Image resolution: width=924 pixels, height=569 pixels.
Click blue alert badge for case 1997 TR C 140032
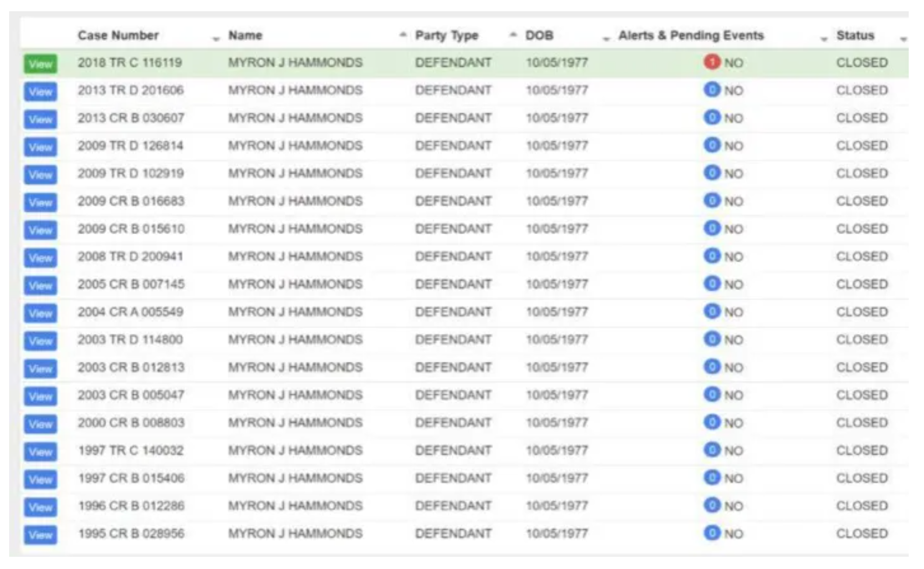pos(712,449)
